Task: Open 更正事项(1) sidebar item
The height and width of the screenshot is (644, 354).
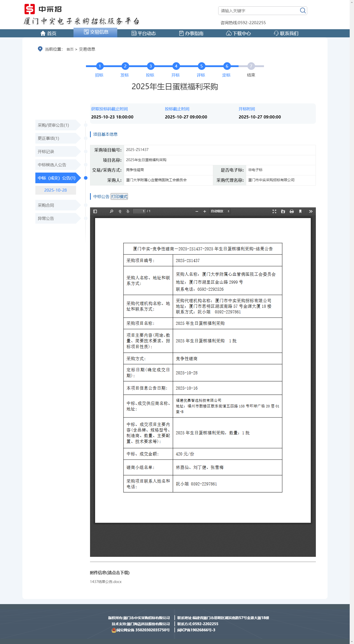Action: coord(58,138)
